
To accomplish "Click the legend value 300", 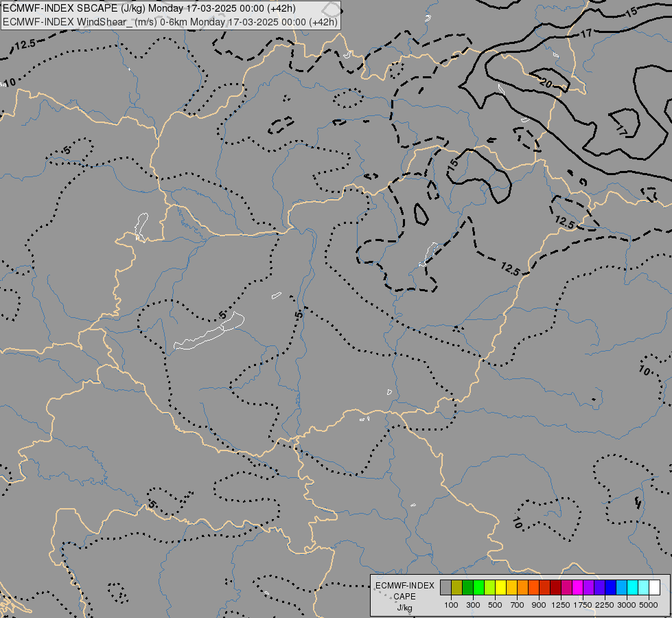I will [x=473, y=605].
